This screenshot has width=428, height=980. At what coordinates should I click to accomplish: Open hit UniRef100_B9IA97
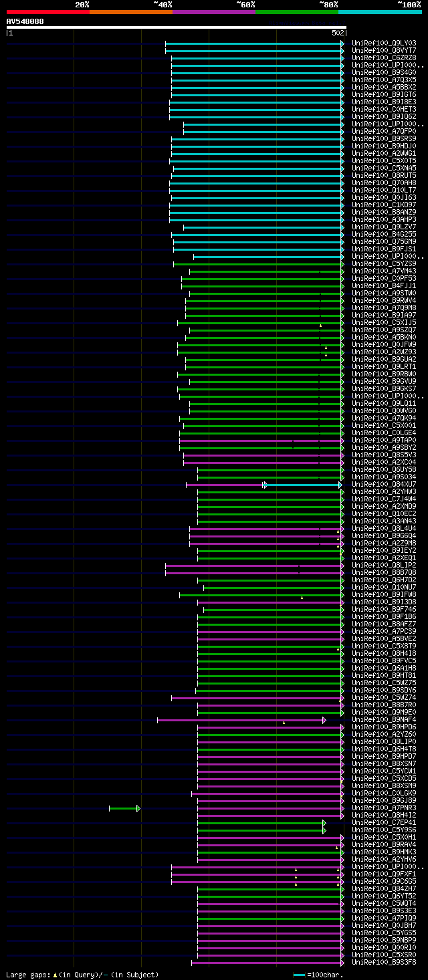[x=384, y=315]
